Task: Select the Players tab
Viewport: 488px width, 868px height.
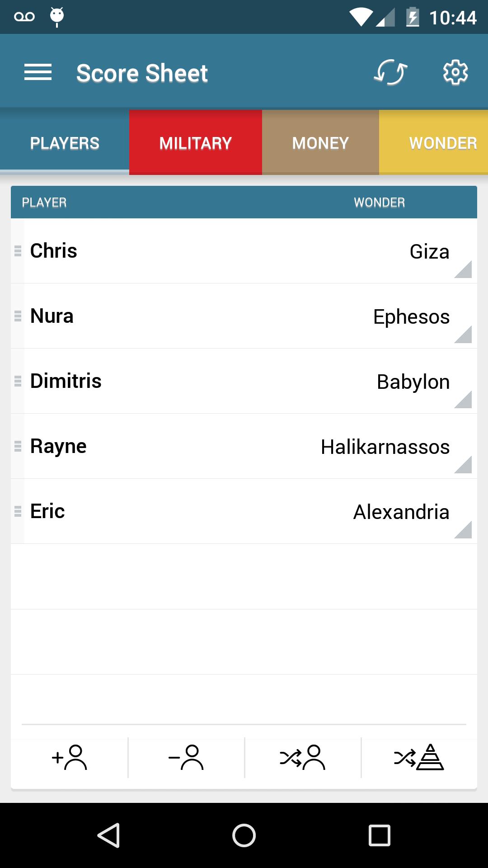Action: (65, 142)
